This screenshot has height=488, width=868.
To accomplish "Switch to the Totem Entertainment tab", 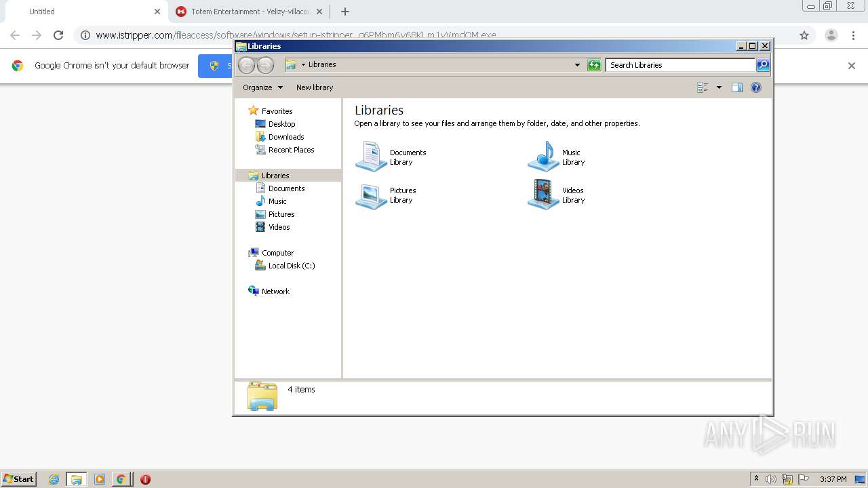I will click(x=250, y=12).
